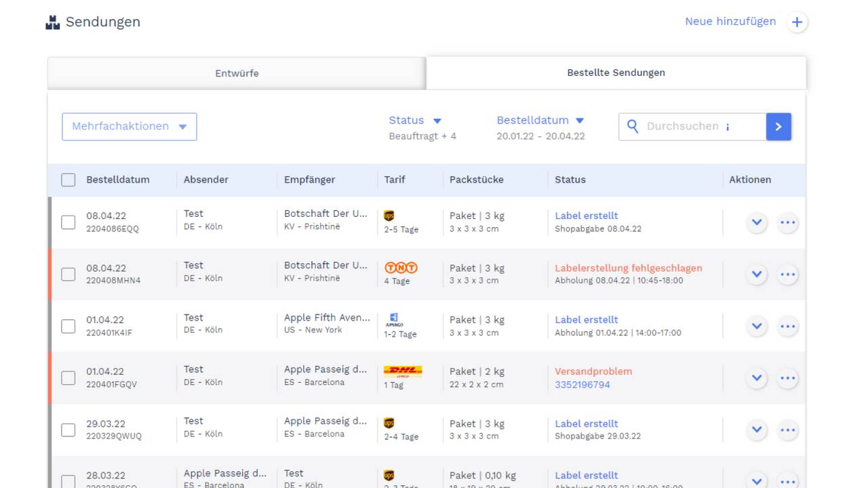This screenshot has height=488, width=868.
Task: Click order number 220408MHN4
Action: (x=113, y=281)
